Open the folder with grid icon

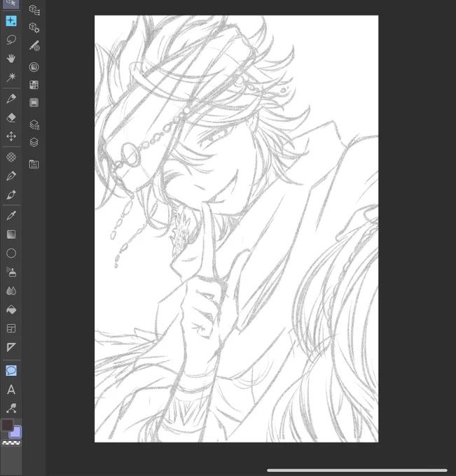pos(34,164)
